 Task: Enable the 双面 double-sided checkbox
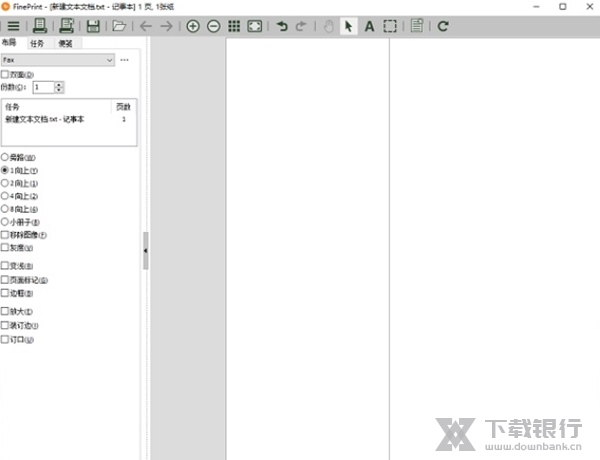click(6, 74)
